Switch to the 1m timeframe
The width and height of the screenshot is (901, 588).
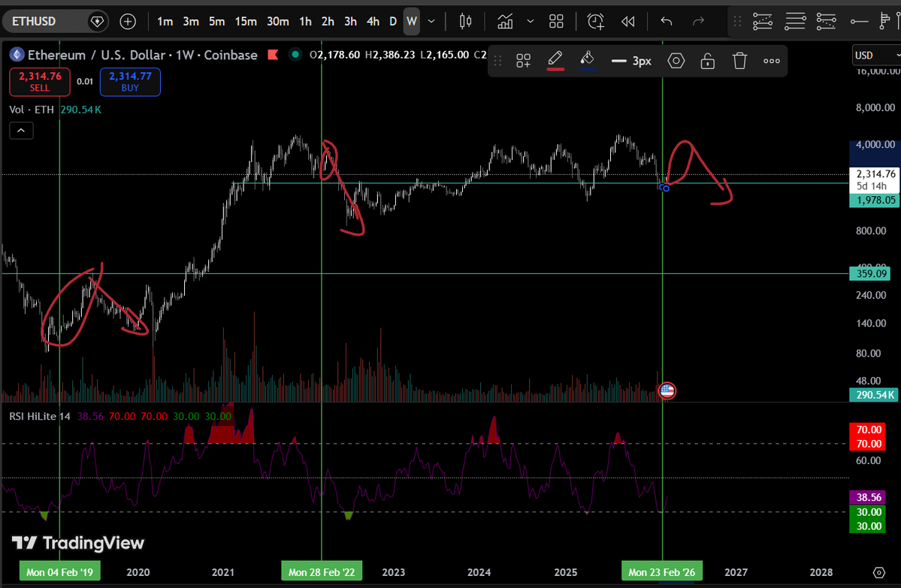(x=165, y=21)
